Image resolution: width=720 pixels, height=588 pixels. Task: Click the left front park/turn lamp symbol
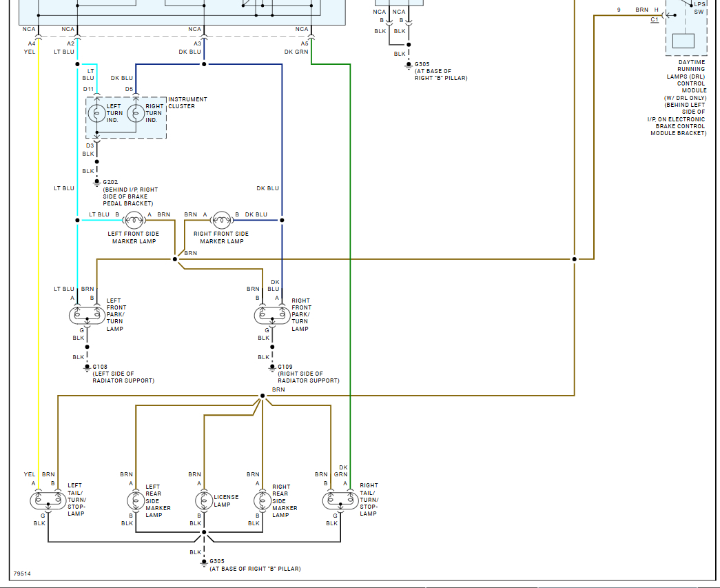[87, 316]
